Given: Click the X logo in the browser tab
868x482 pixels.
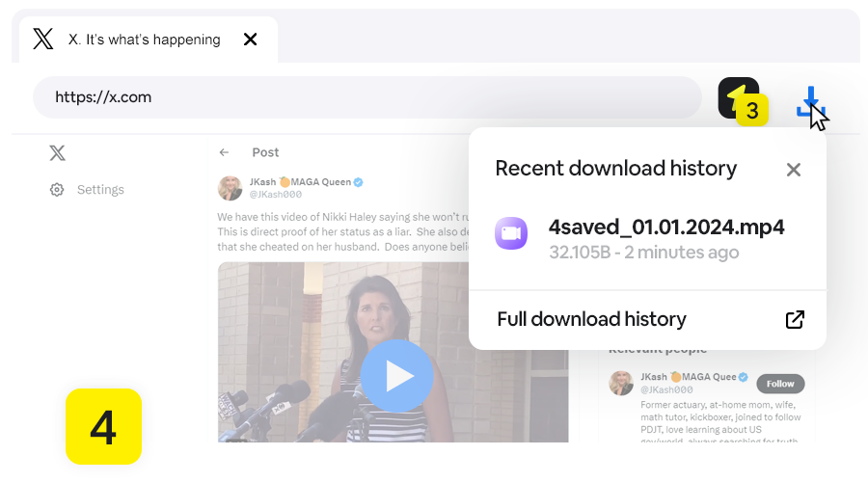Looking at the screenshot, I should [43, 40].
